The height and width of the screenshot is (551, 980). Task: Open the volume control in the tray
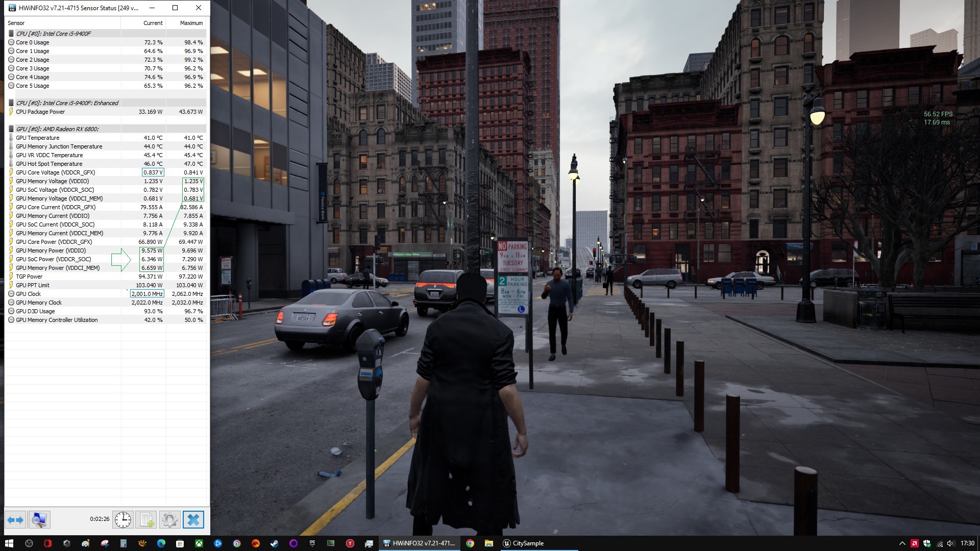(950, 543)
